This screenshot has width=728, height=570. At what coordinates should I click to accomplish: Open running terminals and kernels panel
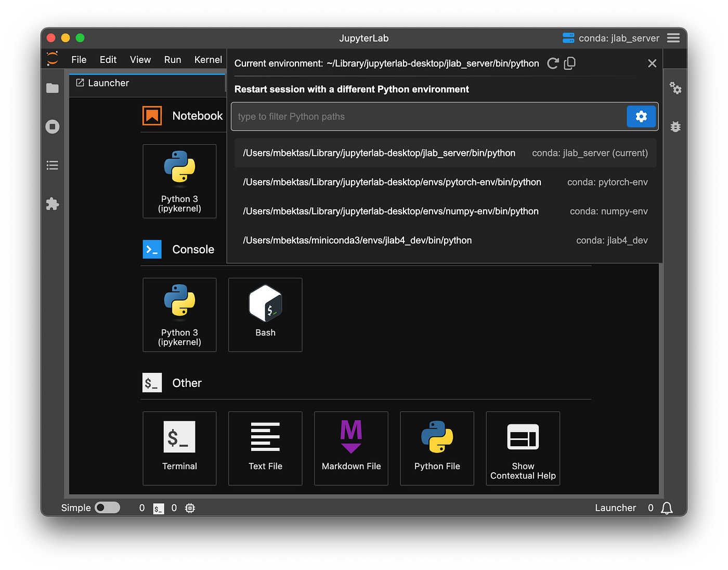(x=53, y=127)
